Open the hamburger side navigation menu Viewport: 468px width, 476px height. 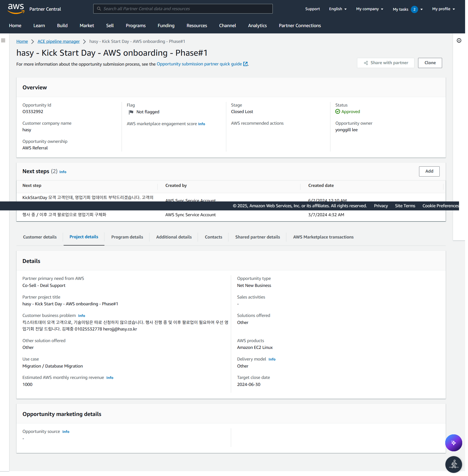point(3,40)
